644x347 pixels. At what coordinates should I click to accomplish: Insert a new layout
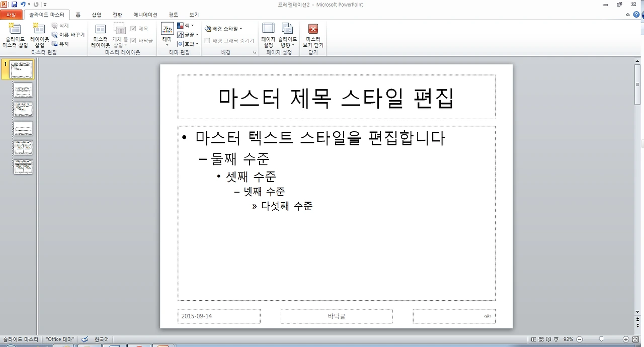click(x=39, y=35)
